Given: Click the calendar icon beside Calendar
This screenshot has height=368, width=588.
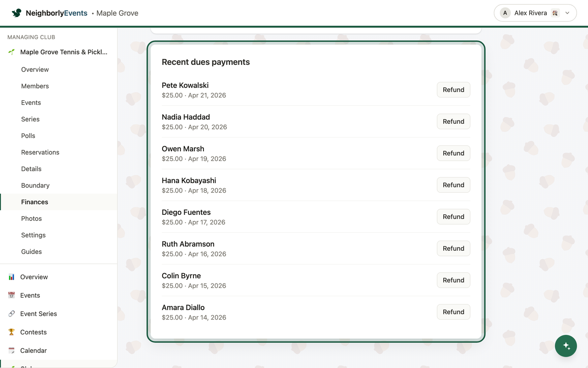Looking at the screenshot, I should pyautogui.click(x=11, y=351).
